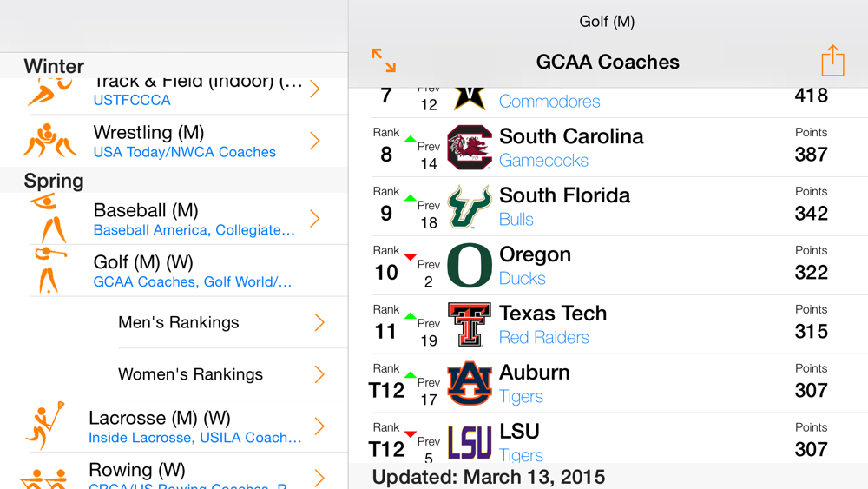868x489 pixels.
Task: Open Baseball (M) chevron arrow
Action: tap(315, 219)
